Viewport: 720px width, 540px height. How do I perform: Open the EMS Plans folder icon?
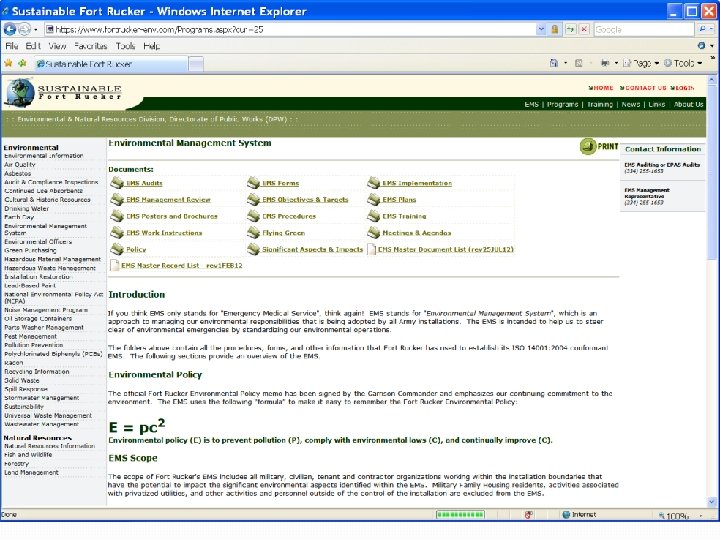pyautogui.click(x=373, y=199)
